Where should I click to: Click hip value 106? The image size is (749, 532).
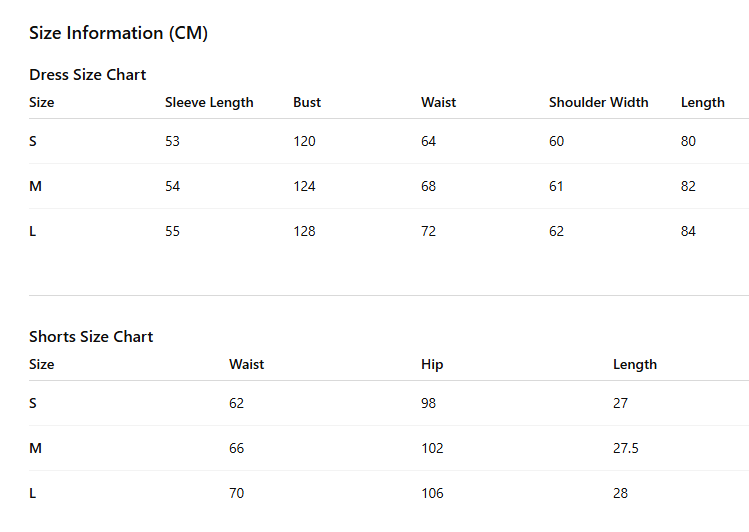pos(432,493)
